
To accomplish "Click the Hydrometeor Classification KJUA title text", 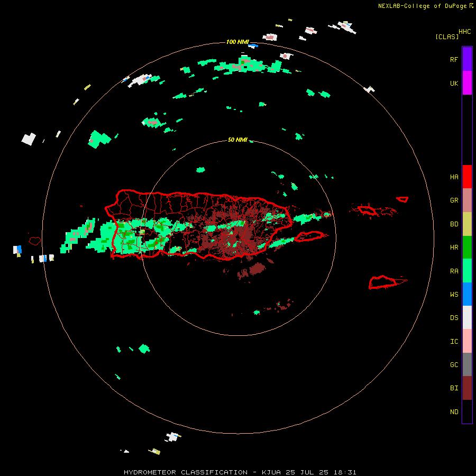I will point(240,472).
